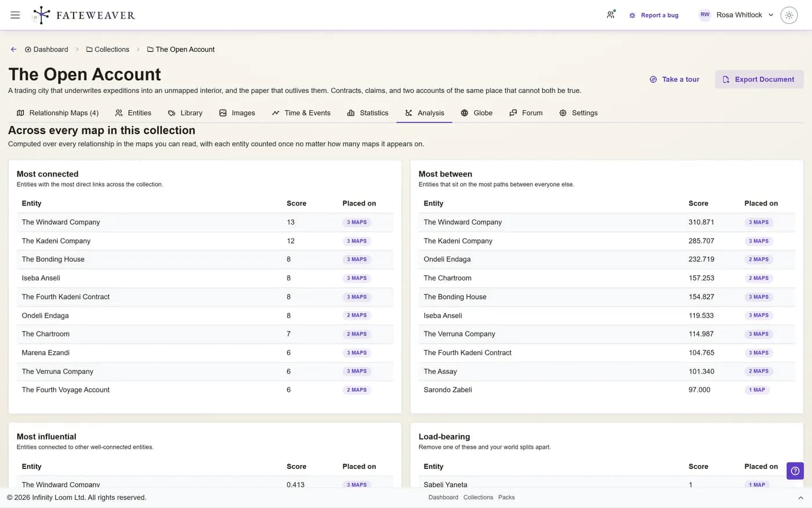The image size is (812, 508).
Task: Switch to the Images tab
Action: [237, 113]
